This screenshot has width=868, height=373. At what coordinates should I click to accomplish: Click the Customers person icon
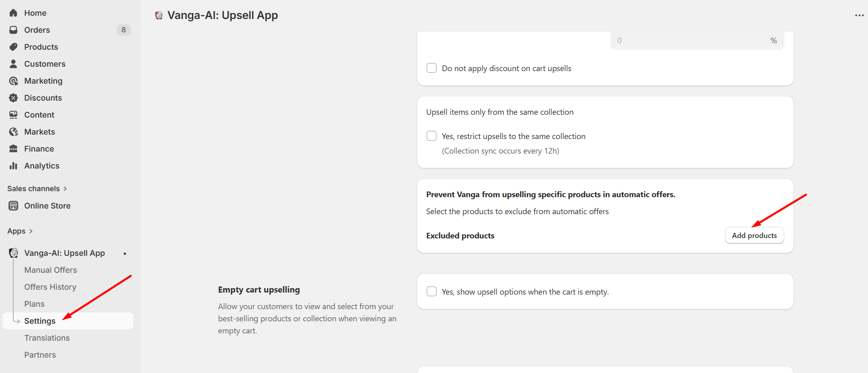(13, 64)
